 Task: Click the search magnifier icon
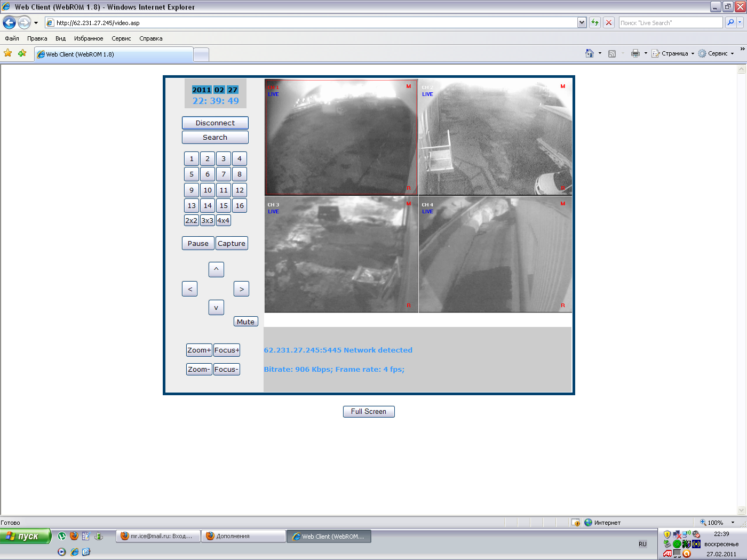click(x=731, y=22)
